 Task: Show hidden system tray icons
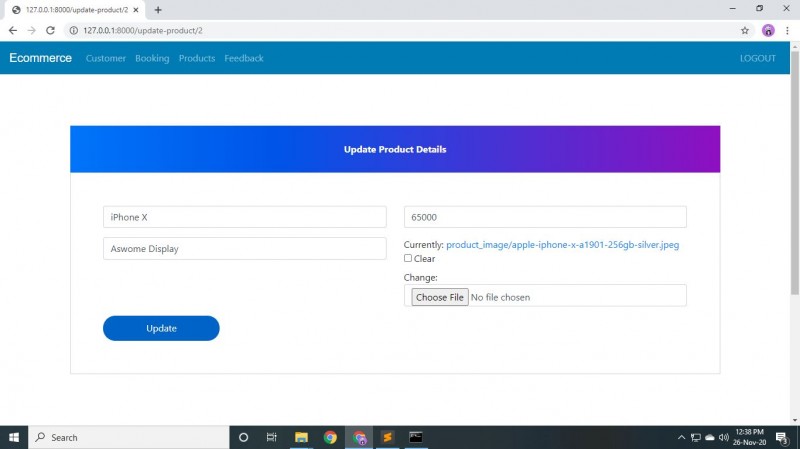click(681, 437)
